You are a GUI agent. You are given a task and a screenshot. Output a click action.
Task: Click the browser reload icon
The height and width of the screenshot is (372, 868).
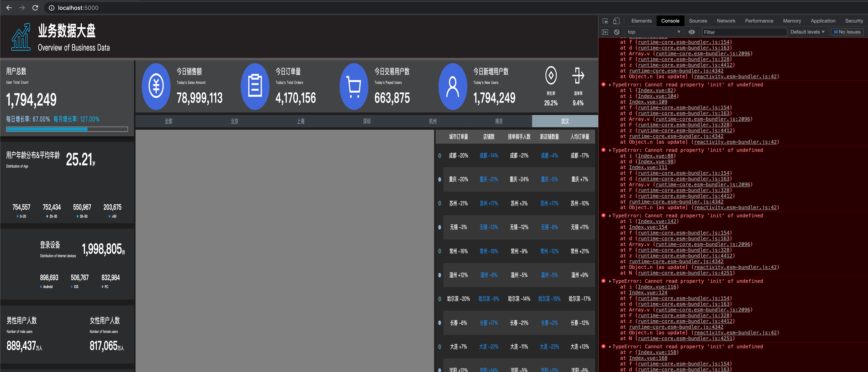click(x=35, y=8)
